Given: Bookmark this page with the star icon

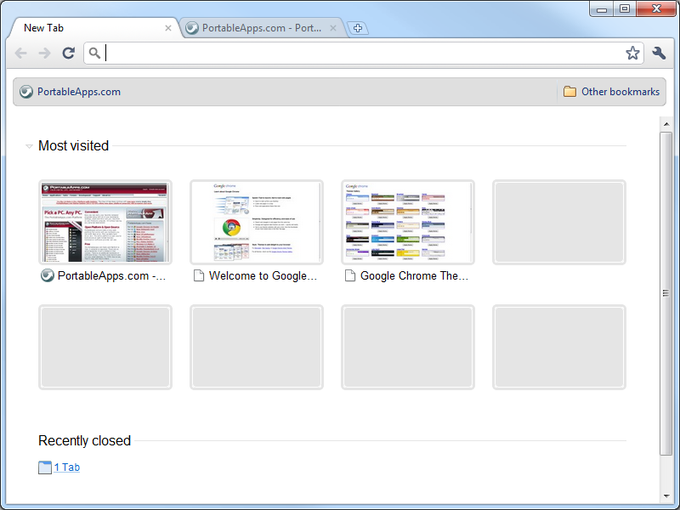Looking at the screenshot, I should click(632, 53).
